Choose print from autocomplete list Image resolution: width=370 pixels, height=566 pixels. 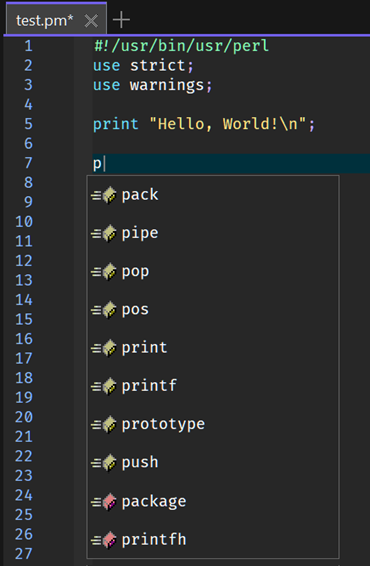213,348
